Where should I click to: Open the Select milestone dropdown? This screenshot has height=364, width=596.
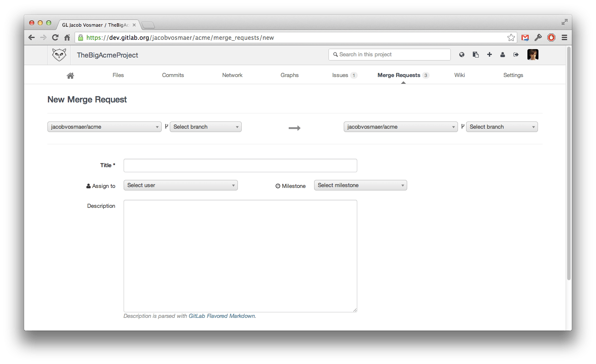(x=360, y=185)
